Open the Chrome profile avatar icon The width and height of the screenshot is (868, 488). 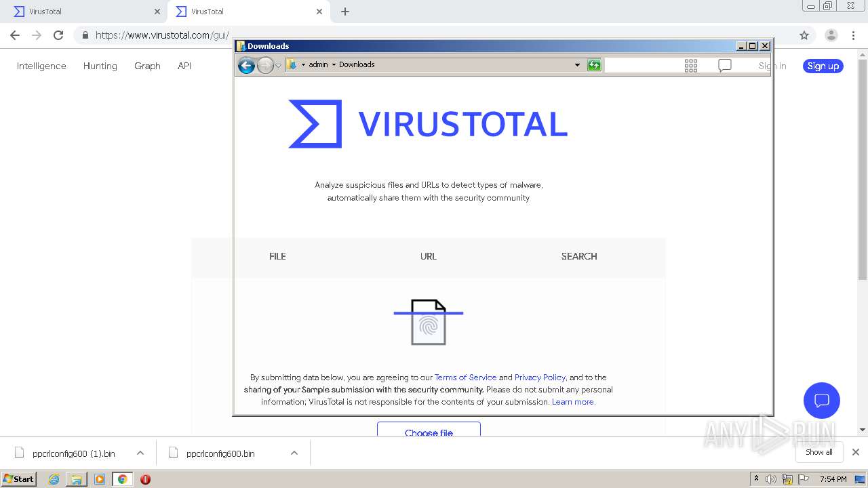(x=831, y=35)
